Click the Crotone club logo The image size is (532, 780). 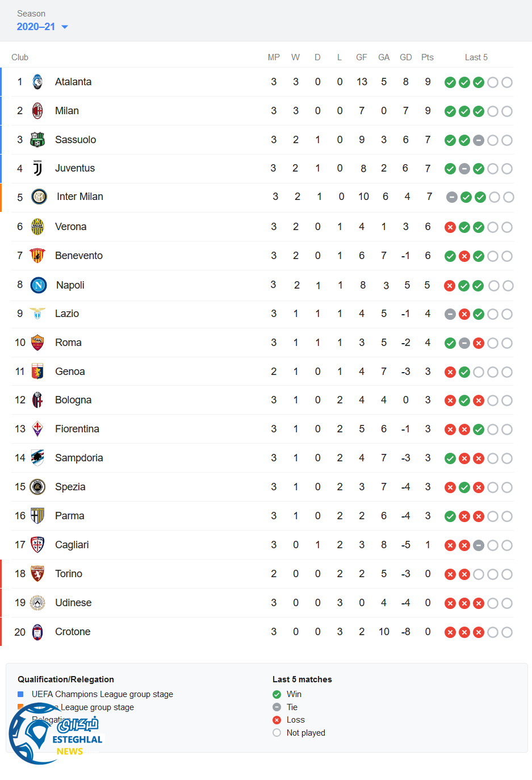(x=37, y=632)
